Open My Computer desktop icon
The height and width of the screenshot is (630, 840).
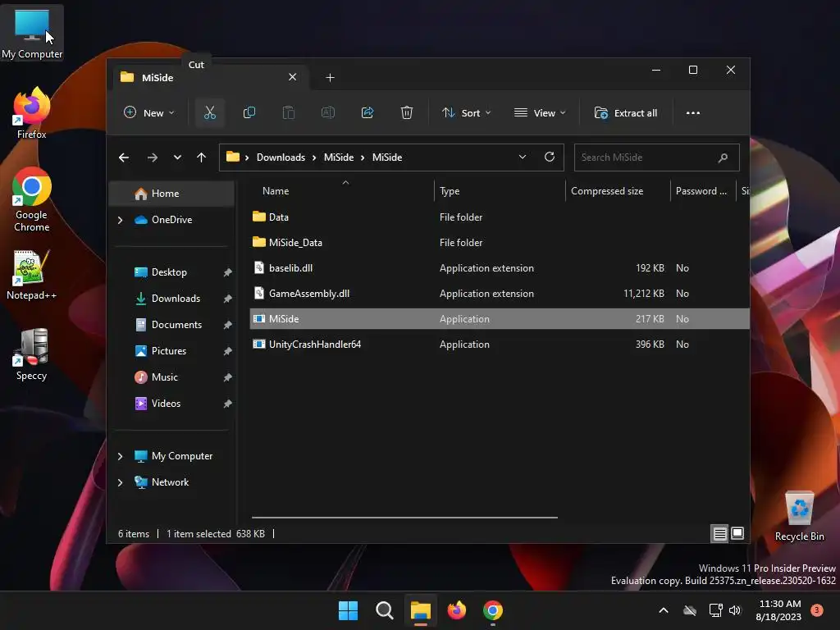point(32,34)
